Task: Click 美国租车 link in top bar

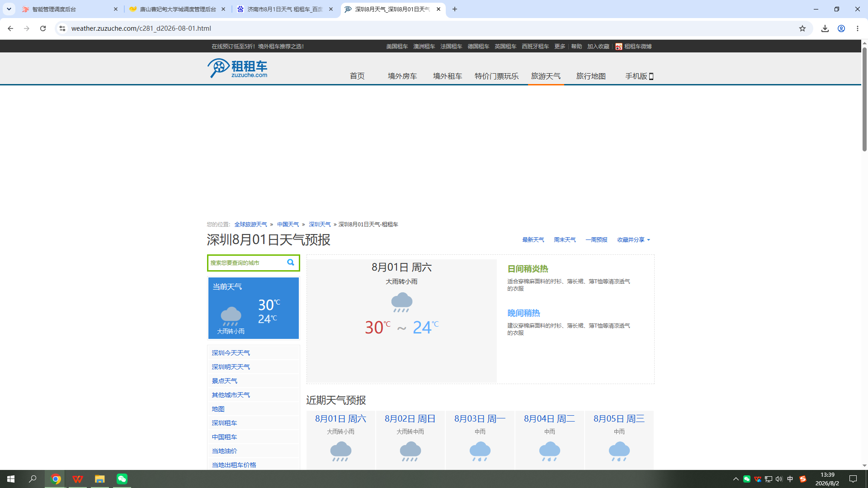Action: tap(397, 47)
